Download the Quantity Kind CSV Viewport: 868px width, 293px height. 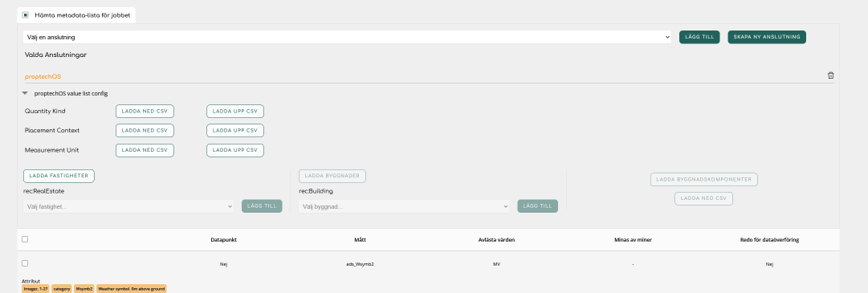coord(145,111)
